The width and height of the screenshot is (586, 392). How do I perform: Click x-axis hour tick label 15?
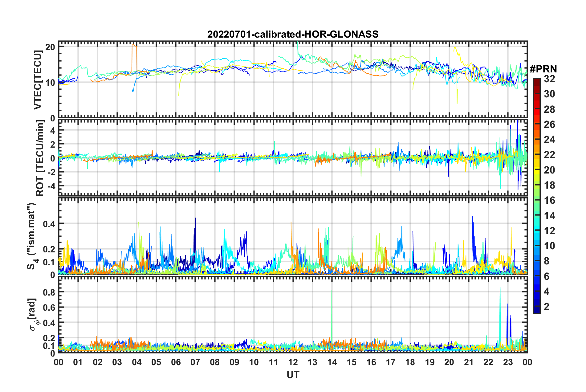pyautogui.click(x=352, y=362)
